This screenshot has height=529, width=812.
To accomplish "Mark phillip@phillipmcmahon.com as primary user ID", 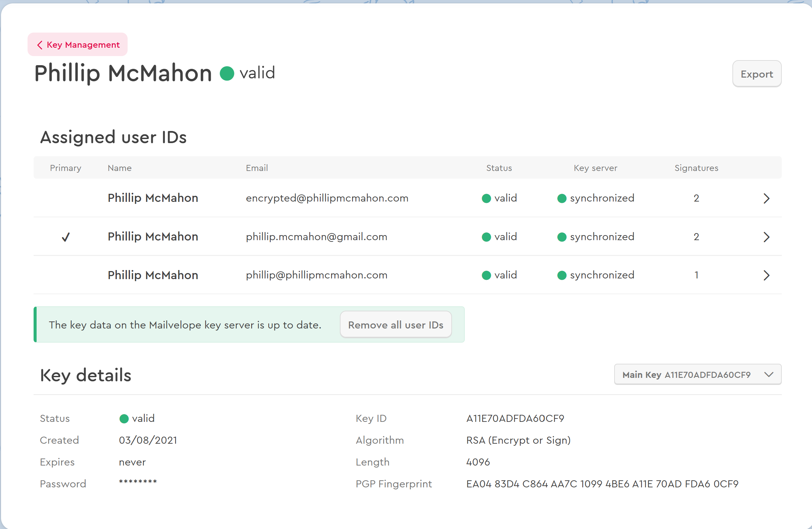I will (65, 275).
